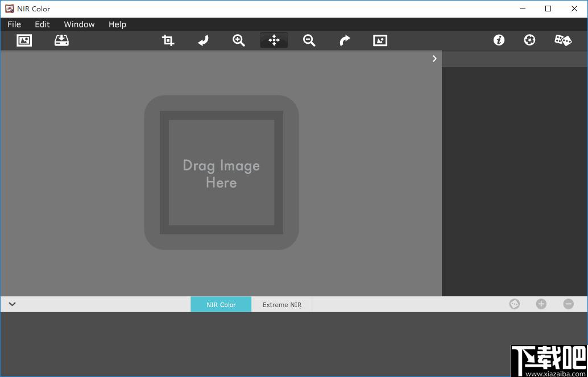Click the zoom out magnifier

pyautogui.click(x=309, y=40)
